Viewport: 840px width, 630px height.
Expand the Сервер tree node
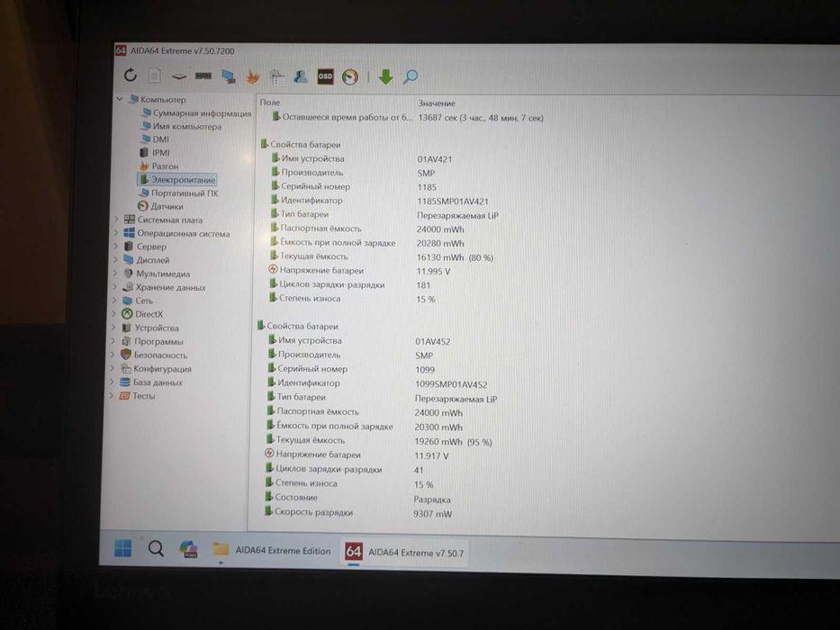116,247
